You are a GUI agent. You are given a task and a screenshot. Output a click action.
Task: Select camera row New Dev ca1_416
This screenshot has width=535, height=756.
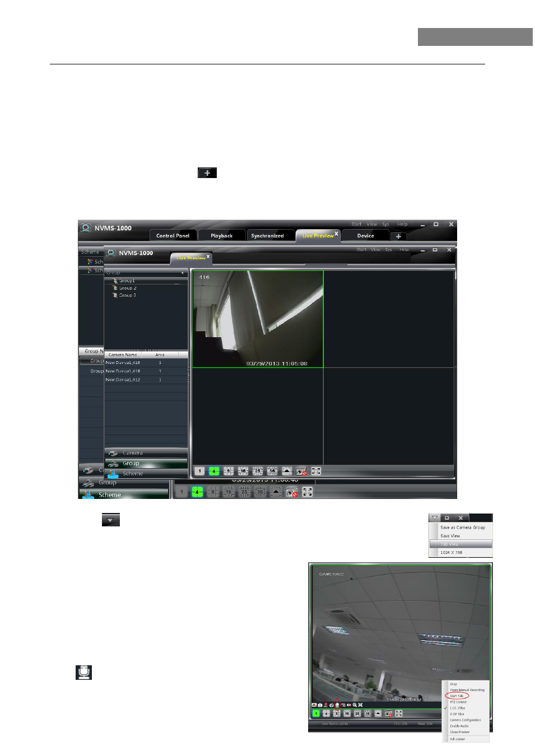pyautogui.click(x=146, y=363)
